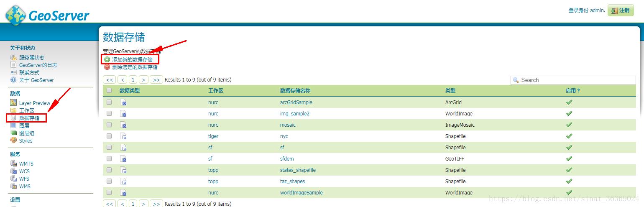
Task: Toggle the select-all checkbox in table header
Action: pyautogui.click(x=109, y=90)
